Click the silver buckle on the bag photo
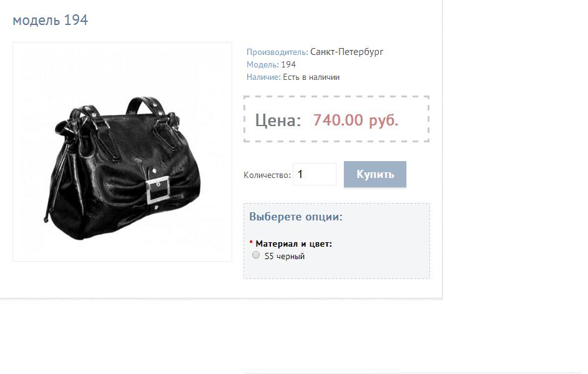This screenshot has width=588, height=374. click(158, 190)
